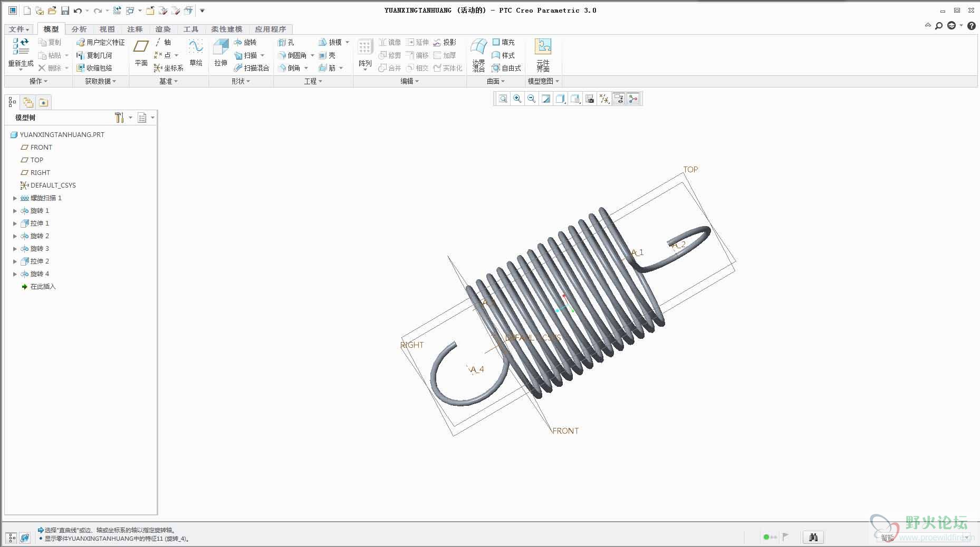The width and height of the screenshot is (980, 547).
Task: Switch to the model tree tab icon
Action: [x=12, y=102]
